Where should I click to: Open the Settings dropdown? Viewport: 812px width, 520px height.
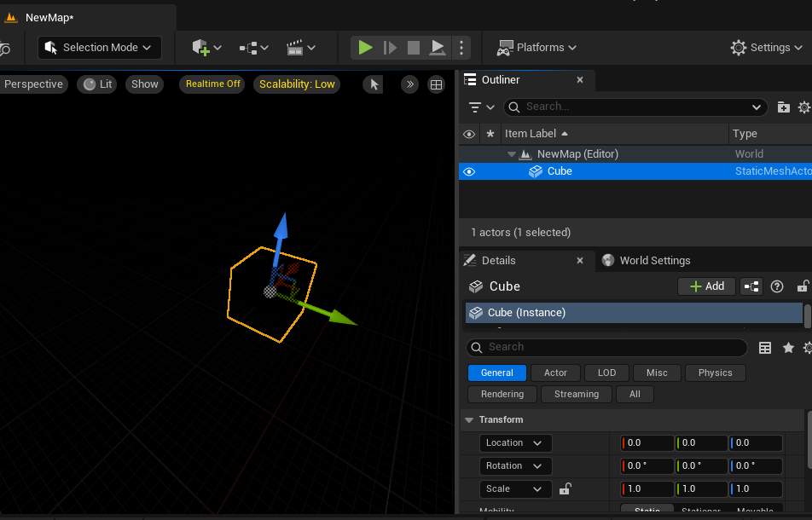pos(766,48)
